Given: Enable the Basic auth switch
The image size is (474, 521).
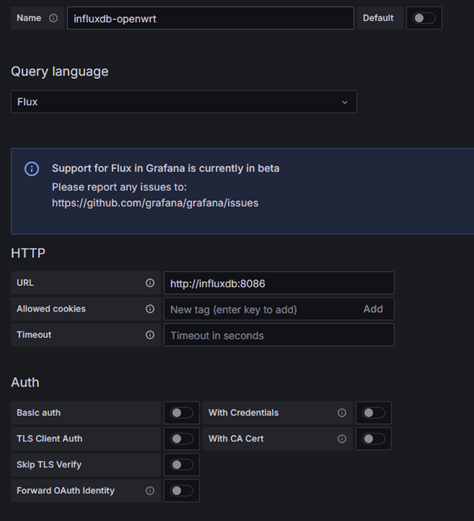Looking at the screenshot, I should point(182,413).
